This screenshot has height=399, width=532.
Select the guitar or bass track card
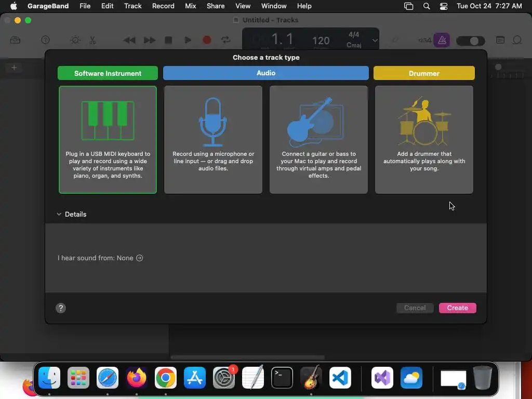tap(318, 139)
